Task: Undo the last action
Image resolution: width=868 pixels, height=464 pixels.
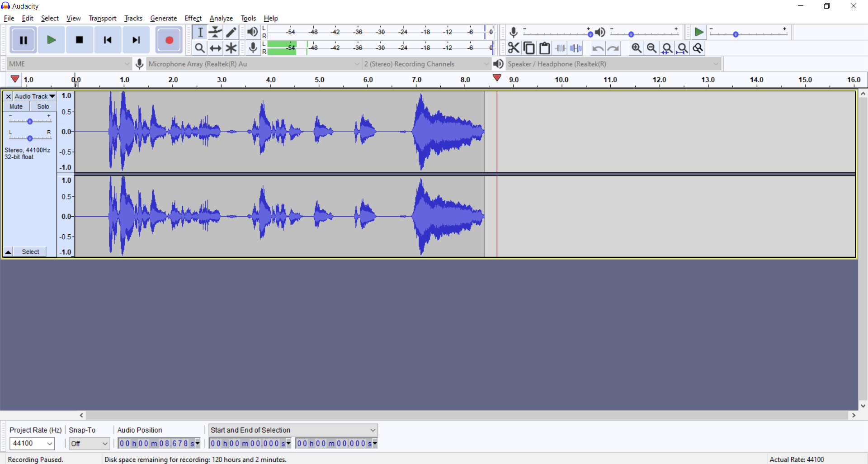Action: coord(598,48)
